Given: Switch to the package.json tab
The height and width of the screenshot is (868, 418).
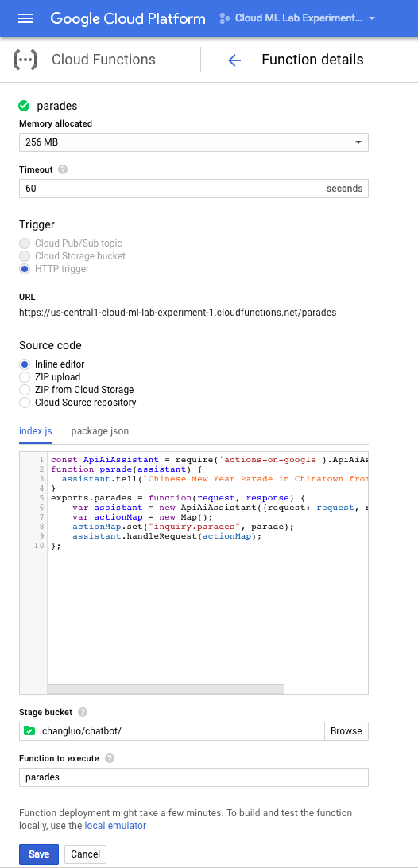Looking at the screenshot, I should tap(100, 431).
